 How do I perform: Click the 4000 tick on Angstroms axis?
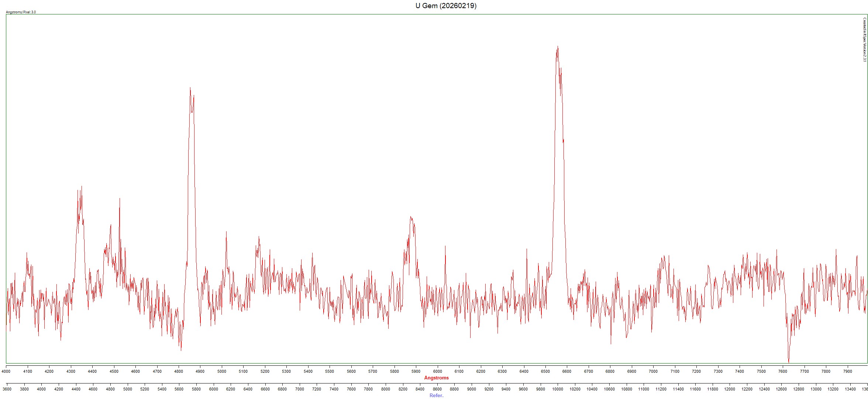click(6, 371)
